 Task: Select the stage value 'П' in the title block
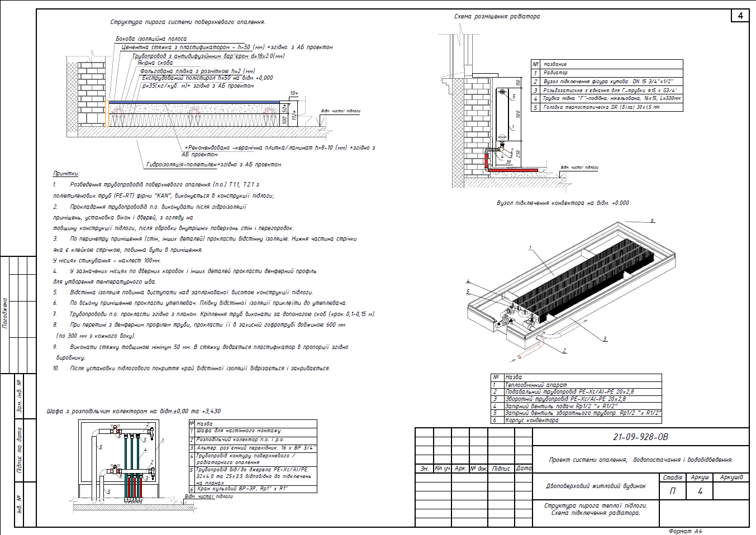pyautogui.click(x=673, y=491)
